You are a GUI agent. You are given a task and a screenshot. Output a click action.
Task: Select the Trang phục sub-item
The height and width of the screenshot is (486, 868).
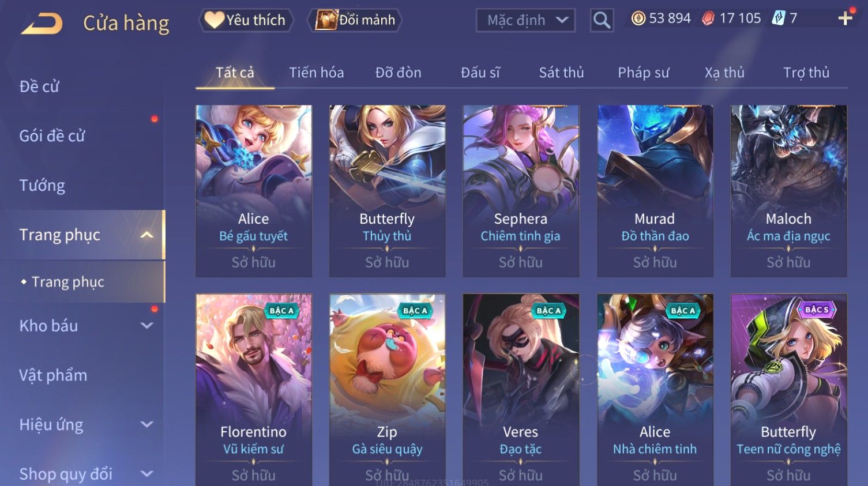(x=68, y=282)
